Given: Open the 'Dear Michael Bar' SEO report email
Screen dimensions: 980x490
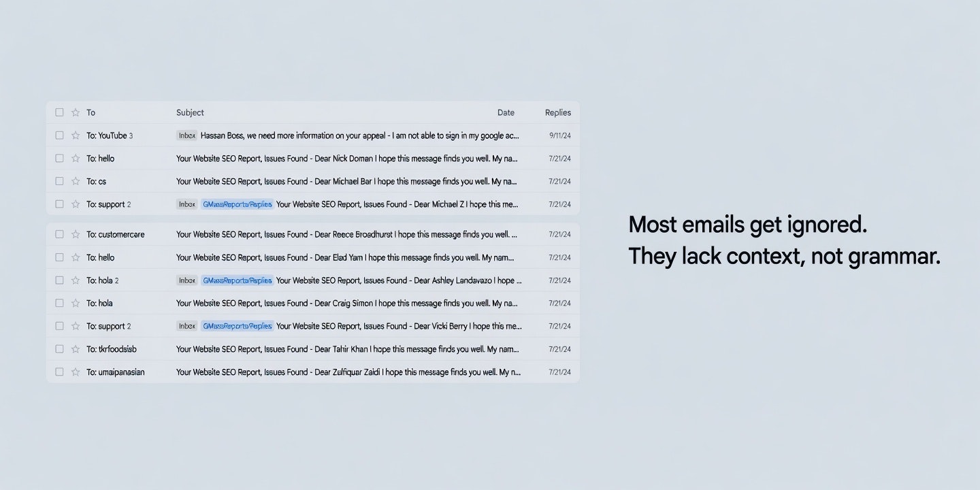Looking at the screenshot, I should click(347, 182).
